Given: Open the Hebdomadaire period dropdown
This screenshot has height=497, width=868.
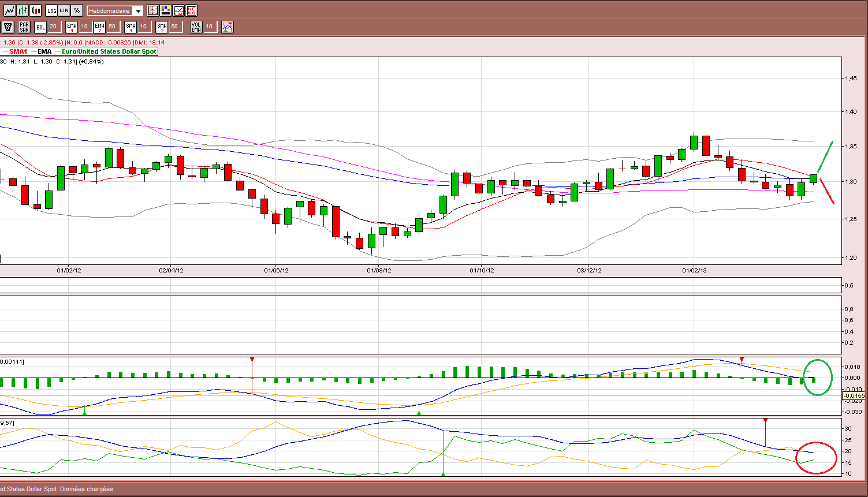Looking at the screenshot, I should tap(115, 11).
